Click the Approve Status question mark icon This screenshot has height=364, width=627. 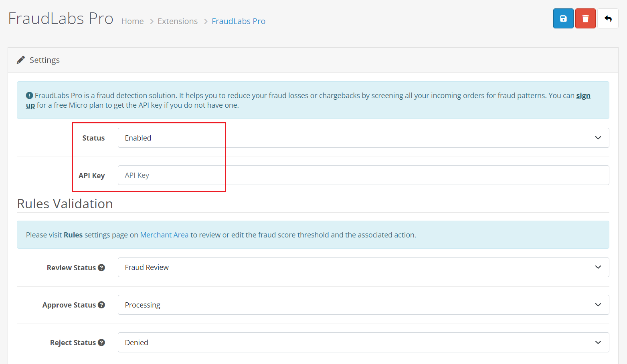pos(102,305)
